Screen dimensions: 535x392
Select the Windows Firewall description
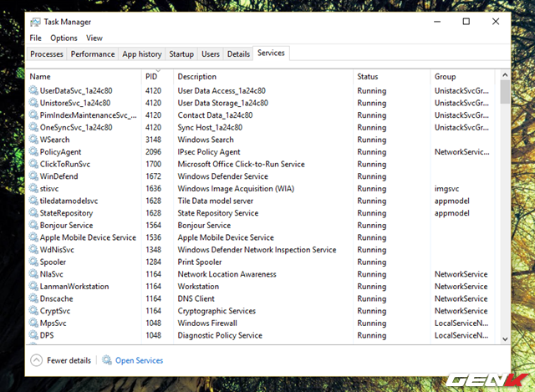(207, 323)
